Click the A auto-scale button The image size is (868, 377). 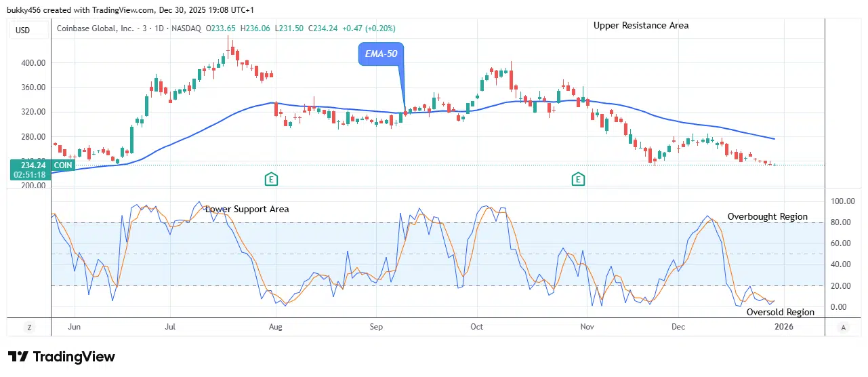pyautogui.click(x=843, y=327)
